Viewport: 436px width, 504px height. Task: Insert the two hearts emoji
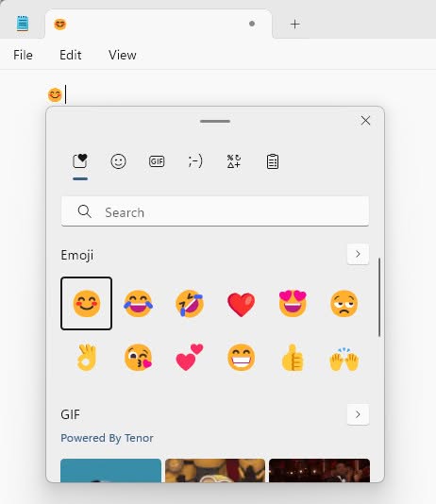point(190,357)
